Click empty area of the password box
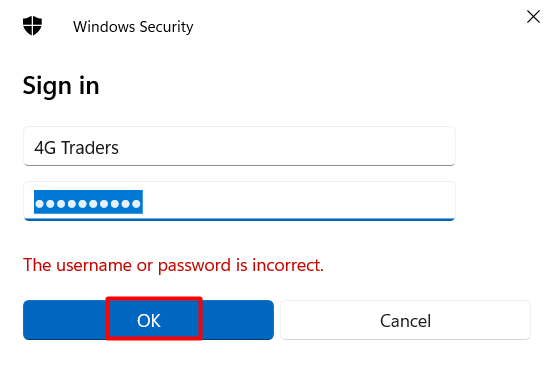Image resolution: width=554 pixels, height=367 pixels. click(x=297, y=201)
